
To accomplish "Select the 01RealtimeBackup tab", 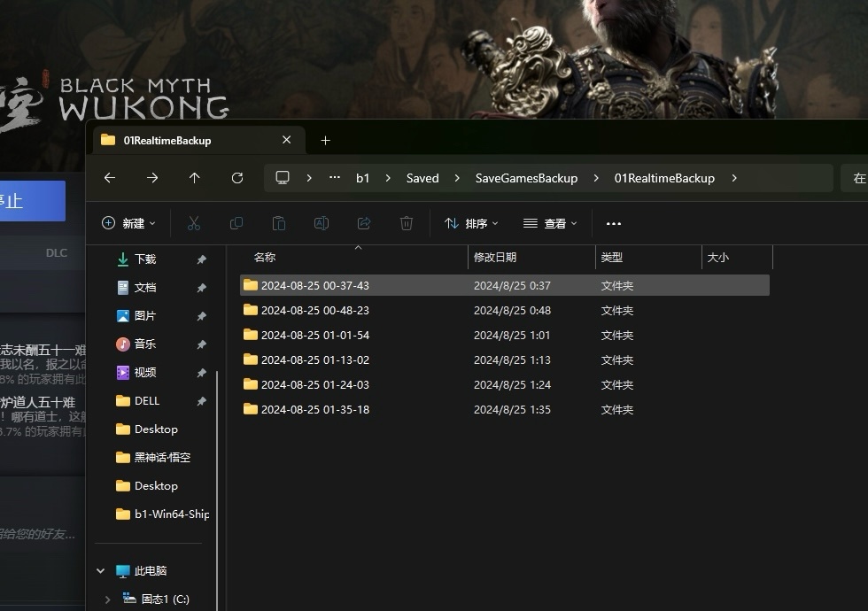I will tap(199, 141).
